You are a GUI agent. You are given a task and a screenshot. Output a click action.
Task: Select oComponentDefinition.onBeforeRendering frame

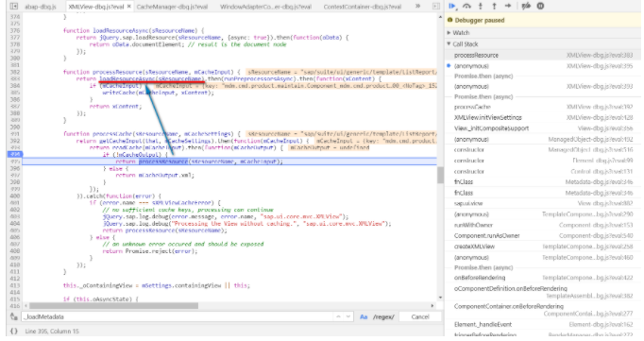tap(543, 292)
